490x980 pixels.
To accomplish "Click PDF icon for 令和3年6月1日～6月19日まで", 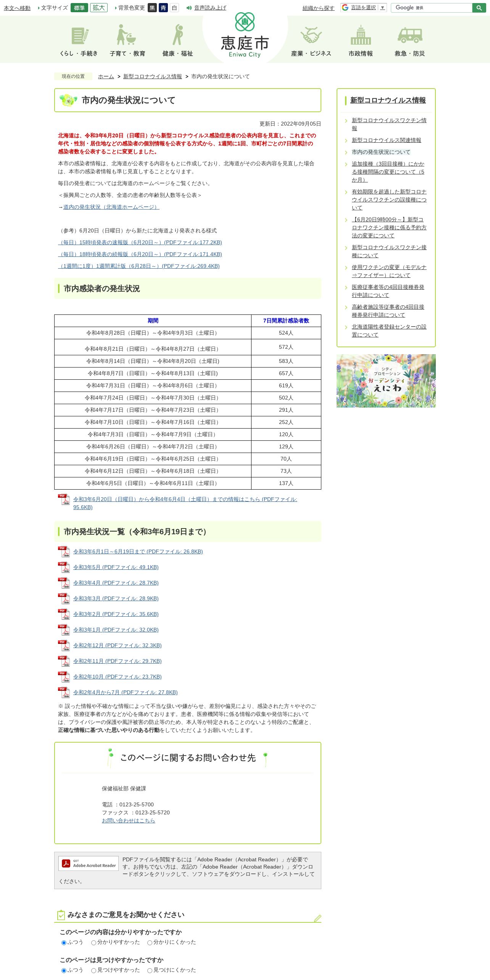I will (x=64, y=552).
